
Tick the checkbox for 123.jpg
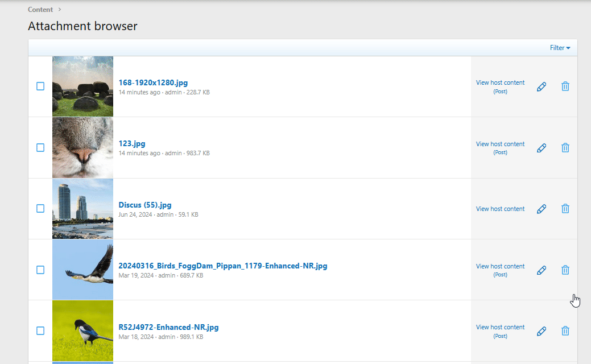coord(40,148)
